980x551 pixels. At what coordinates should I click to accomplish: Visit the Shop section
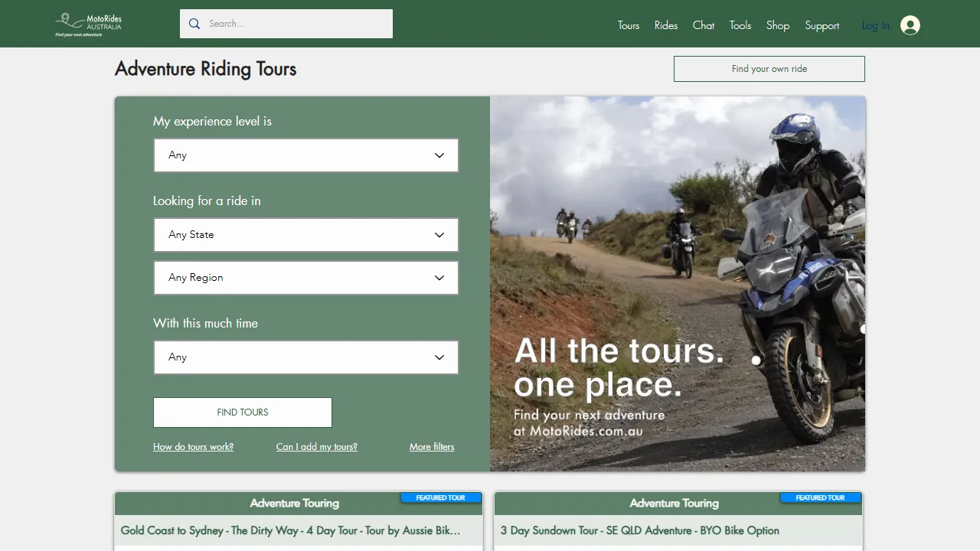pyautogui.click(x=777, y=25)
